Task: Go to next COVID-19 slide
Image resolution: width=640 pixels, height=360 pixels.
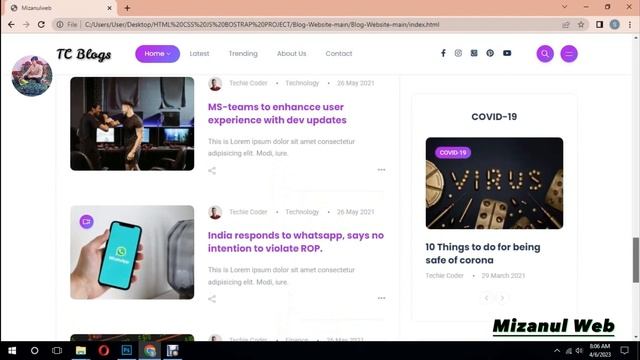Action: pyautogui.click(x=502, y=298)
